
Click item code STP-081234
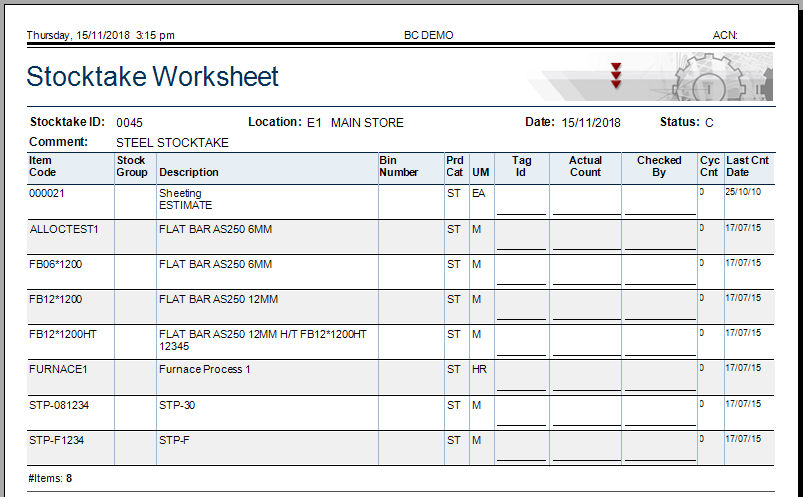click(59, 405)
